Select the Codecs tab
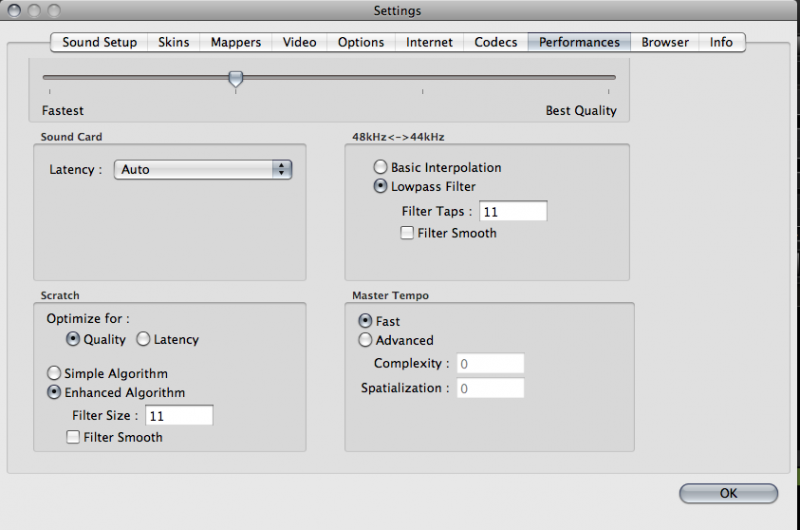This screenshot has width=800, height=530. (x=496, y=42)
